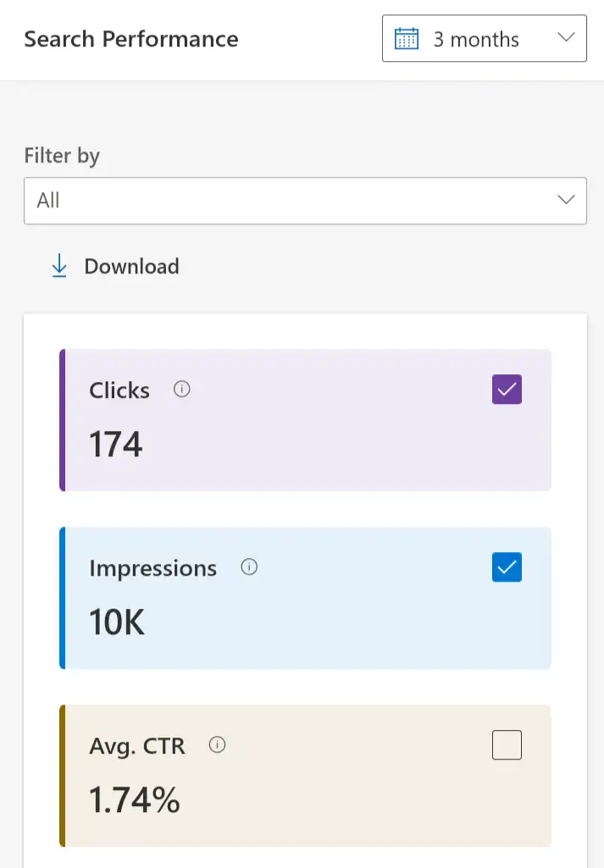
Task: Select the Clicks metric card
Action: click(x=305, y=420)
